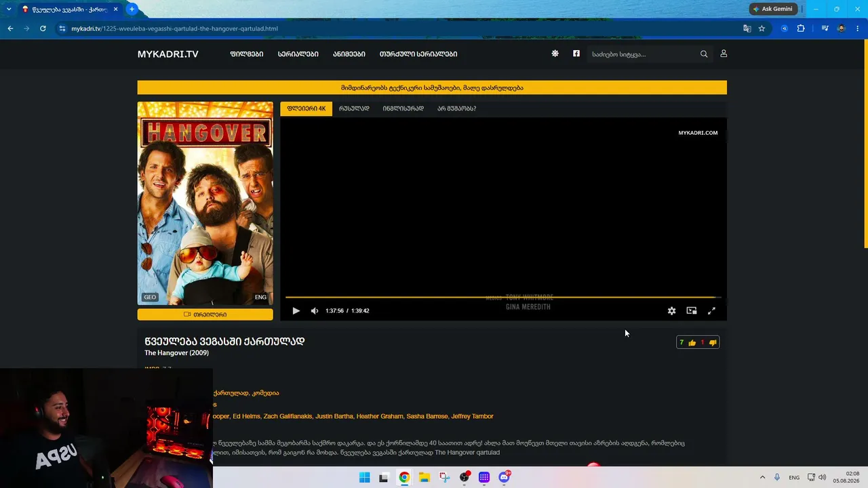
Task: Click the Chrome address bar URL
Action: 174,28
